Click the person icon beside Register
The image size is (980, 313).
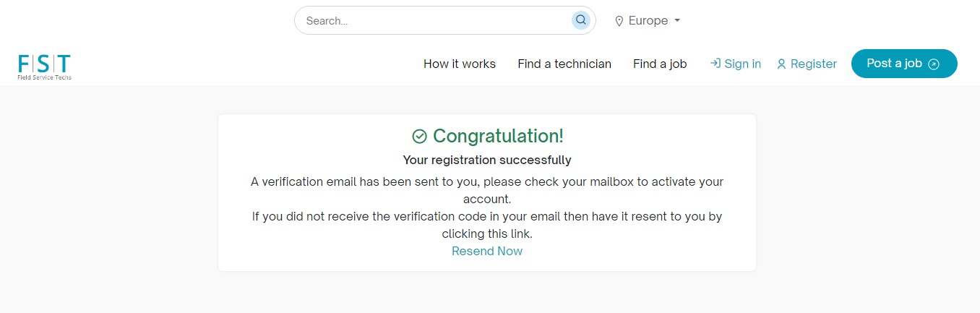781,64
